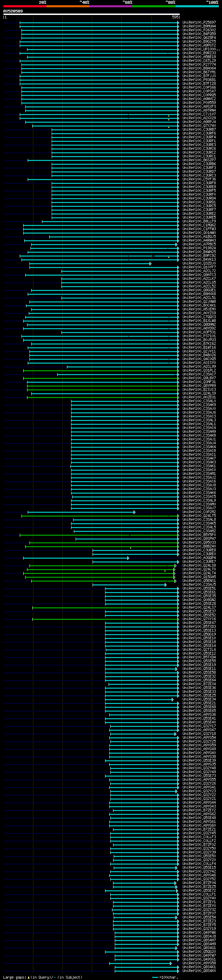Click the white query sequence bar
The image size is (222, 980).
click(92, 15)
